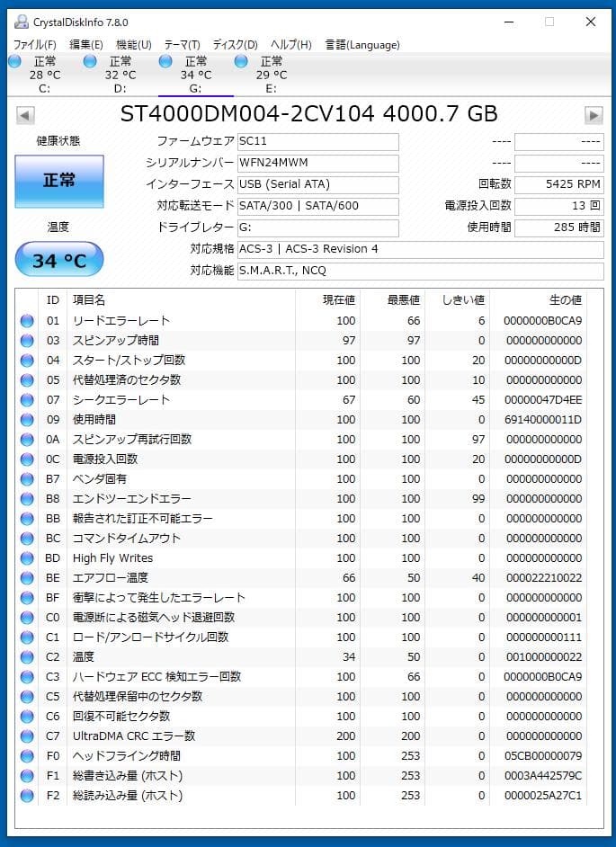
Task: Open the 編集(E) menu
Action: coord(86,45)
